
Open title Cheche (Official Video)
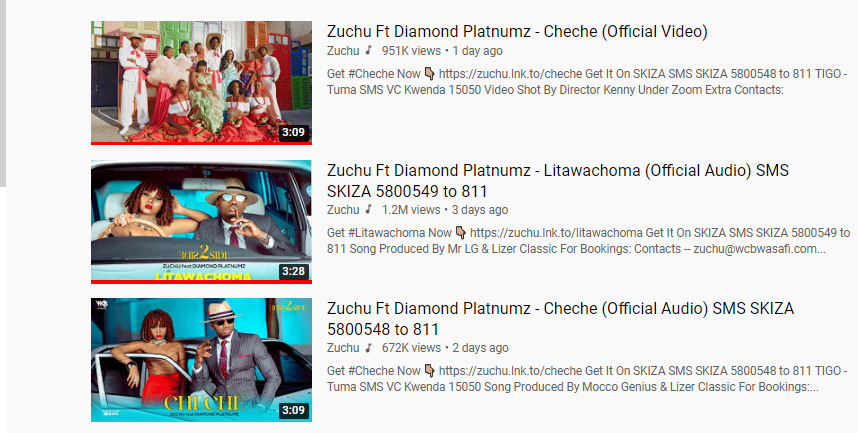point(517,32)
